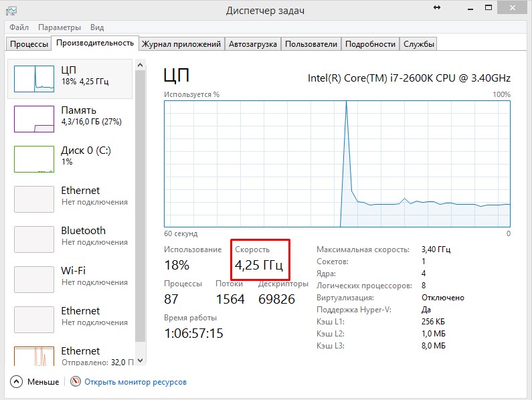This screenshot has width=532, height=400.
Task: Click the Task Manager app icon in title bar
Action: (x=11, y=11)
